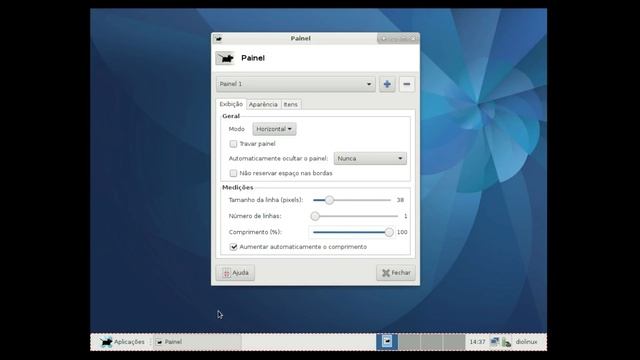Click the 14:37 clock on the panel

(x=477, y=342)
